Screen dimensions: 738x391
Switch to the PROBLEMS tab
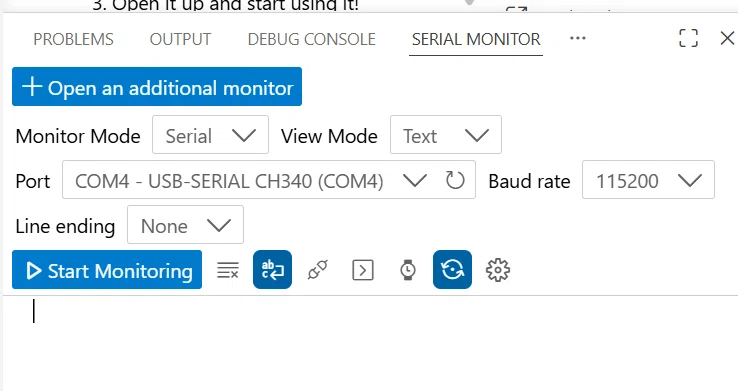pyautogui.click(x=73, y=39)
